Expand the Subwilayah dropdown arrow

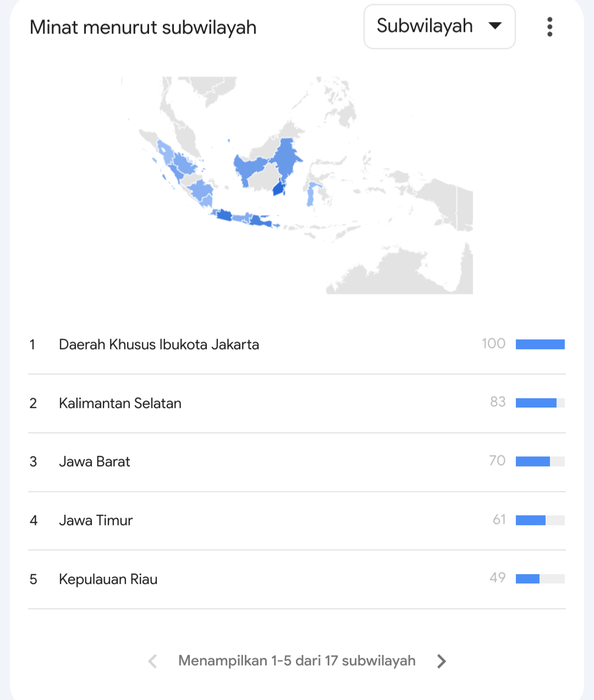(x=495, y=26)
